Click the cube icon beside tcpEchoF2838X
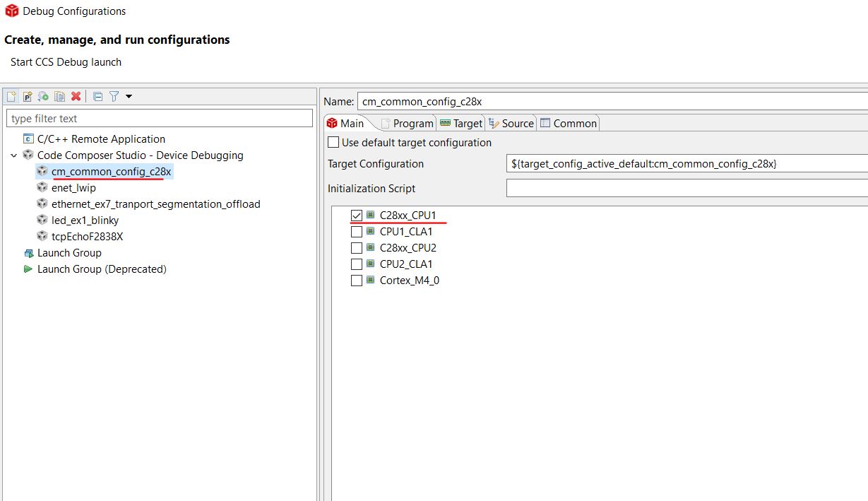 click(42, 237)
